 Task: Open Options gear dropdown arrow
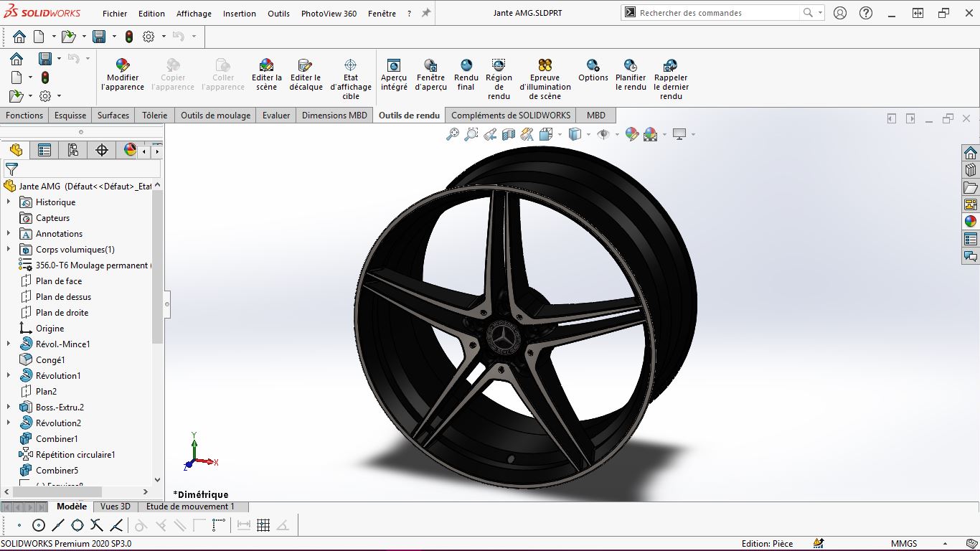point(164,37)
